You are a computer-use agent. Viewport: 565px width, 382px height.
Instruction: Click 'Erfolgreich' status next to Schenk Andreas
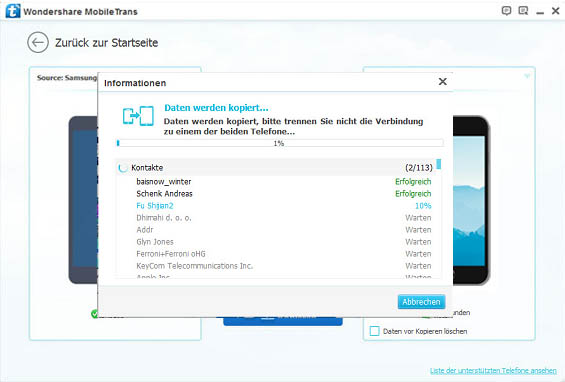click(x=413, y=194)
